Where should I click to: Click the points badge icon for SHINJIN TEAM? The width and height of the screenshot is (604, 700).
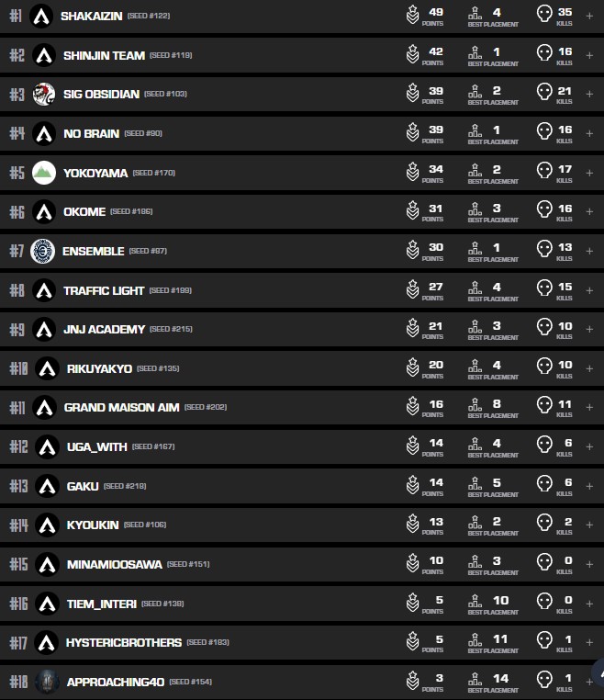click(413, 55)
